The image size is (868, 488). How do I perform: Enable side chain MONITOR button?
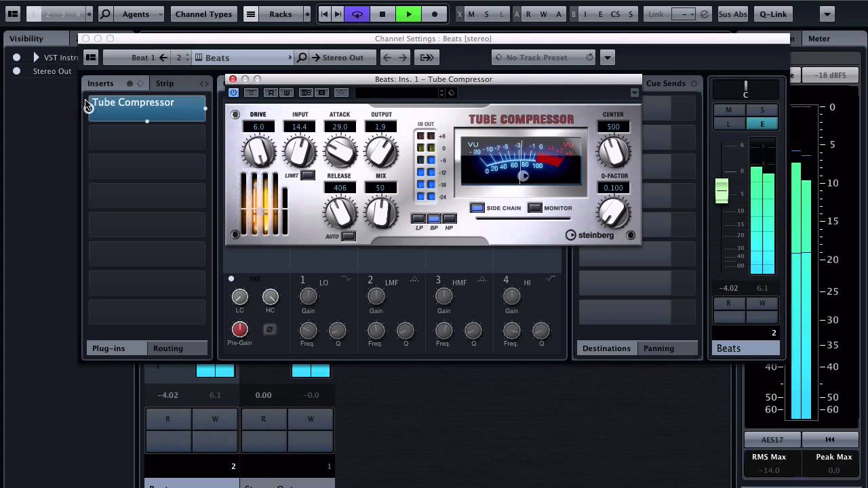(535, 208)
